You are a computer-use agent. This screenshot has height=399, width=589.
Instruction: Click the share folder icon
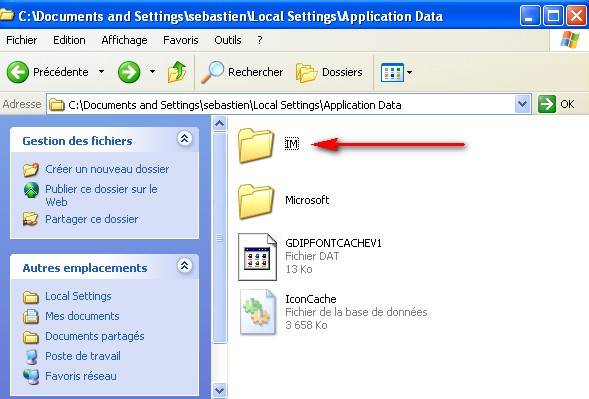(30, 219)
